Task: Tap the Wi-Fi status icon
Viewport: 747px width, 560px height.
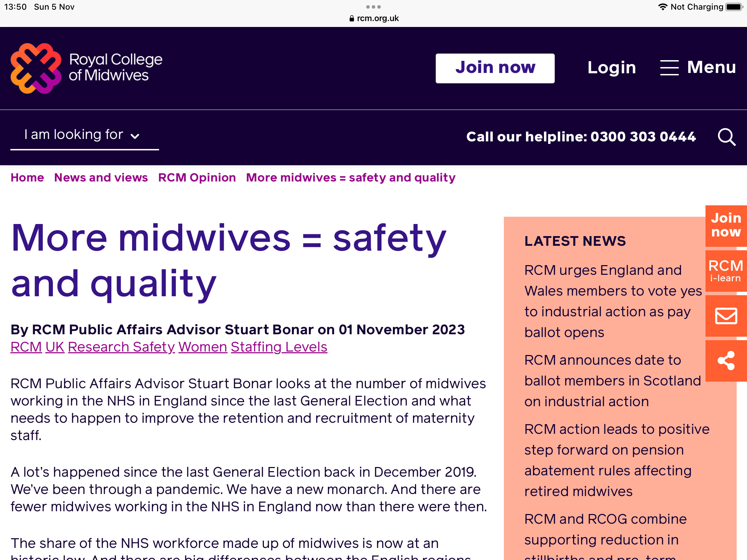Action: tap(662, 7)
